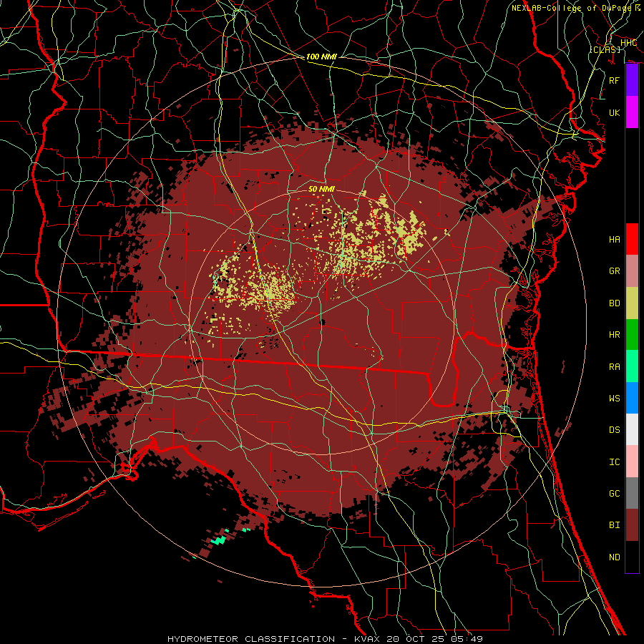
Task: Click the "RA" legend label
Action: (x=615, y=366)
